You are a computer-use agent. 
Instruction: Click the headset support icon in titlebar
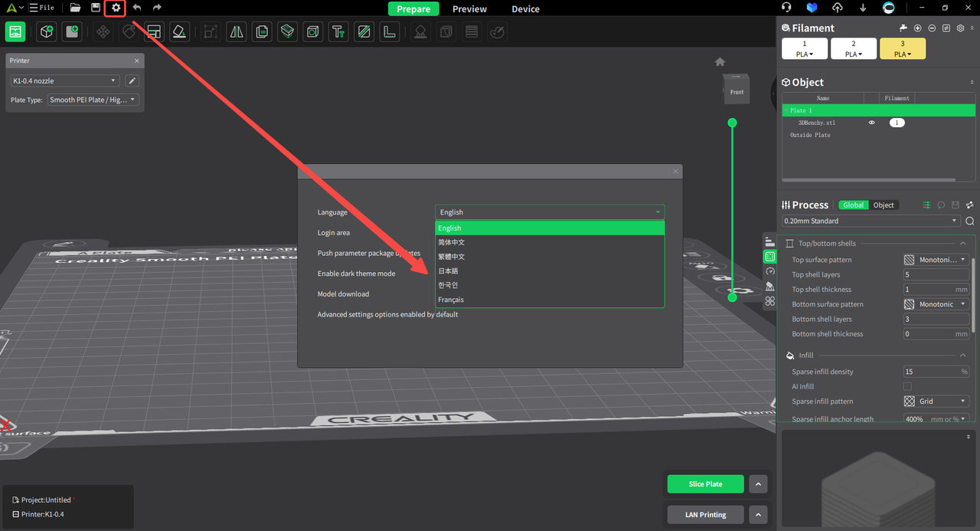[786, 8]
